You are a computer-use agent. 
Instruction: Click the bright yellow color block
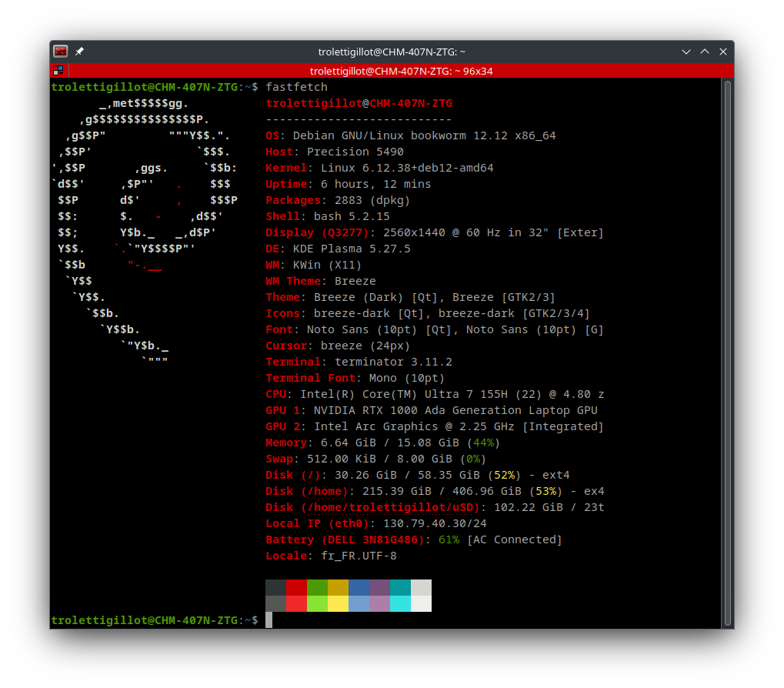pyautogui.click(x=338, y=603)
